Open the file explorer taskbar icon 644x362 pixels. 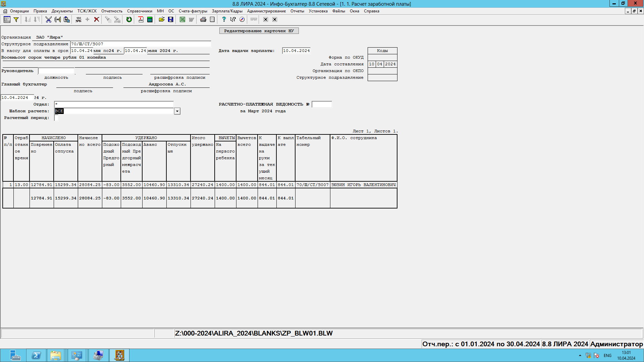[56, 355]
